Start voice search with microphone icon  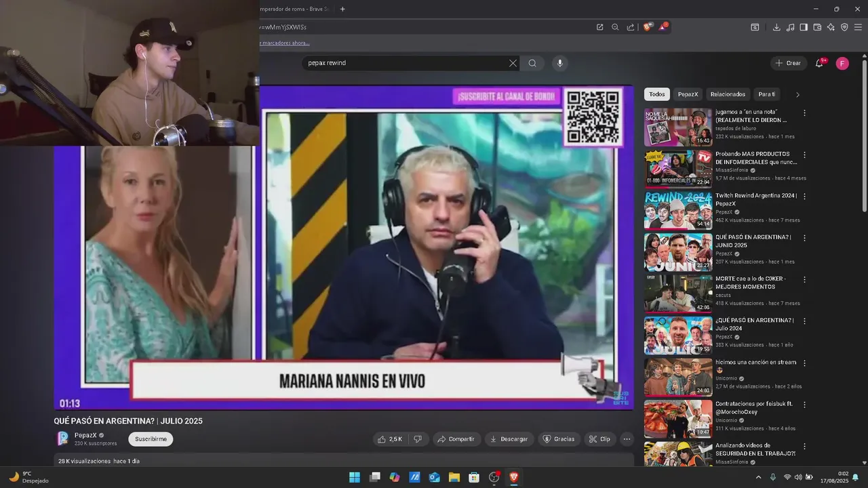point(559,63)
